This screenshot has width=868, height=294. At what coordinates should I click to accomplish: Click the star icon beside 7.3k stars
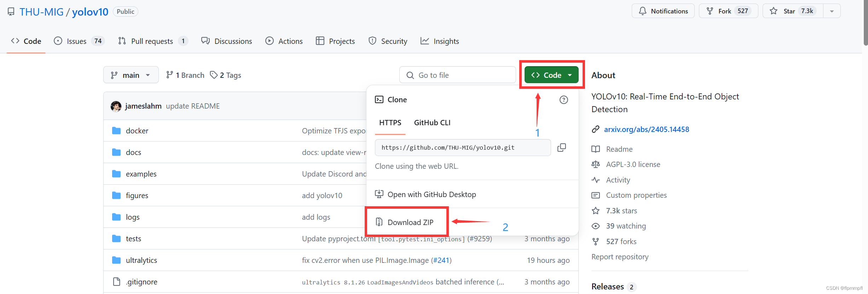(x=596, y=211)
